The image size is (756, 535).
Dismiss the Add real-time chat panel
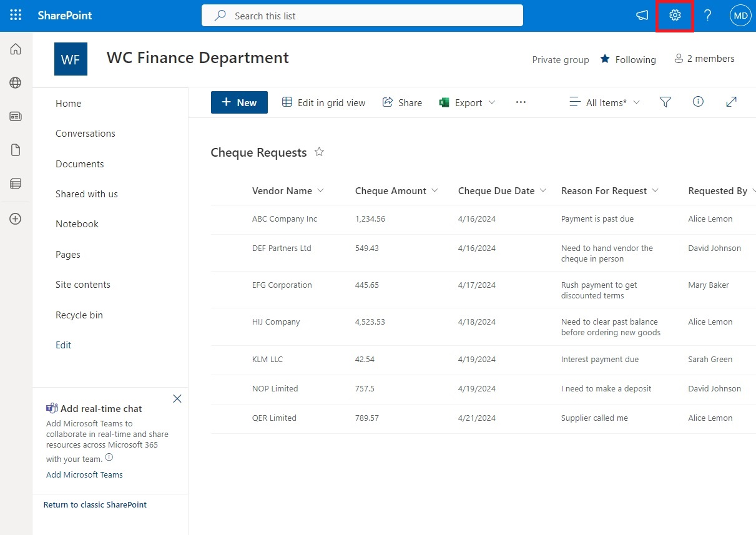click(x=177, y=398)
